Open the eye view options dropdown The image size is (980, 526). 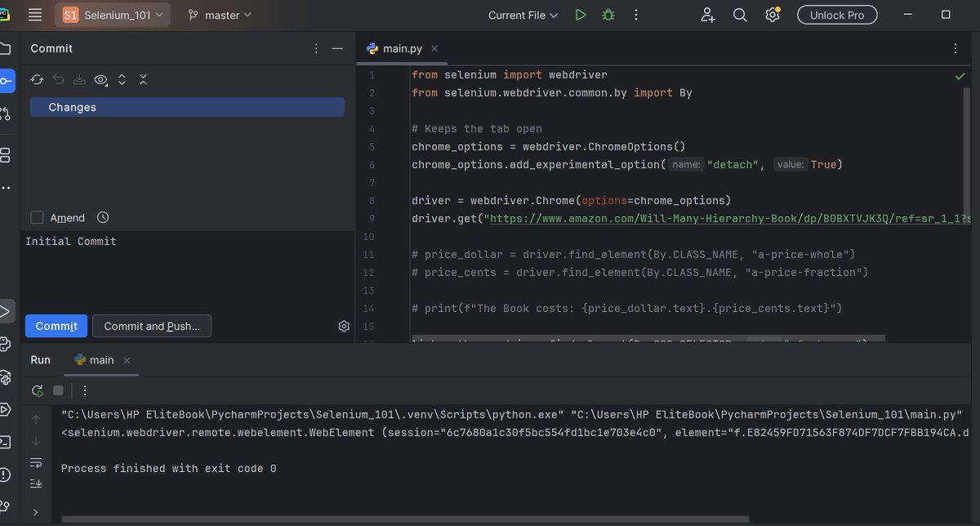click(101, 79)
